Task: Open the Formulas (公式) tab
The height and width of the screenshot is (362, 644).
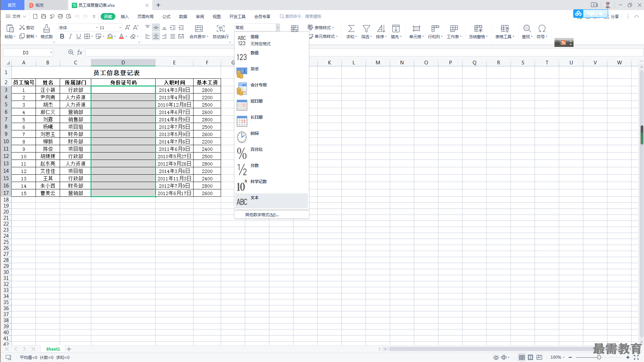Action: click(x=166, y=16)
